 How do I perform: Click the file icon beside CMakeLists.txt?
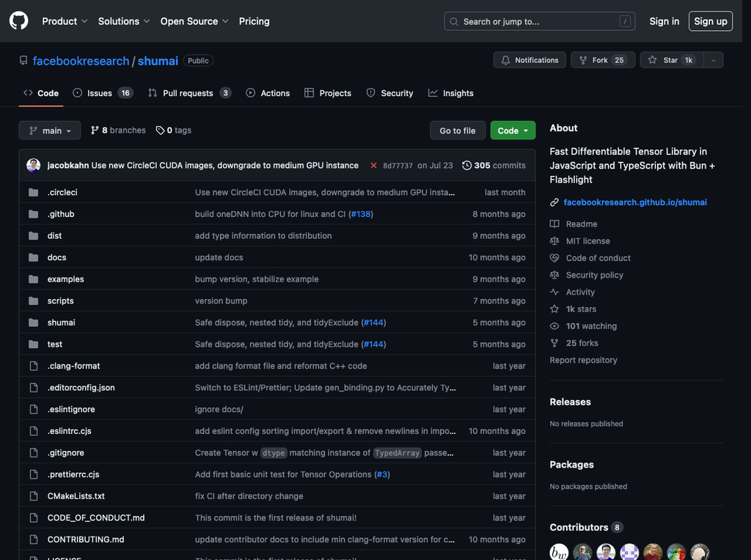pyautogui.click(x=34, y=495)
